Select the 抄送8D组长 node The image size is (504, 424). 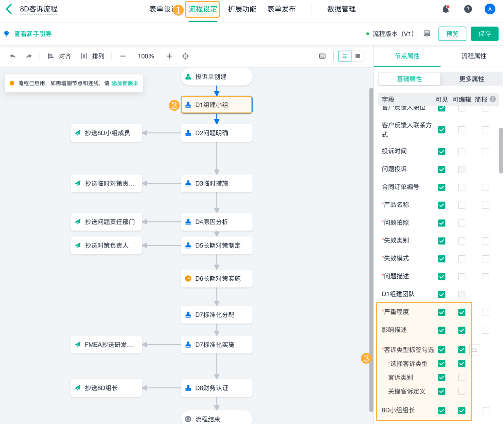click(x=106, y=388)
